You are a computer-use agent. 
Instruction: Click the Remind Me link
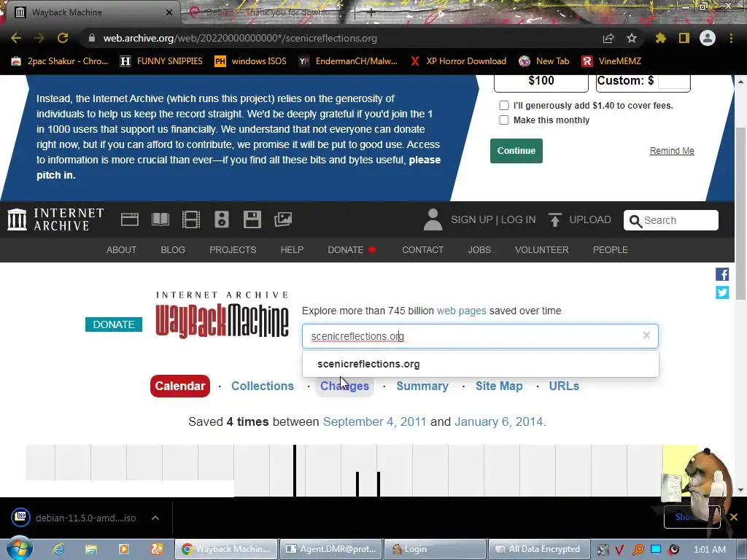672,150
